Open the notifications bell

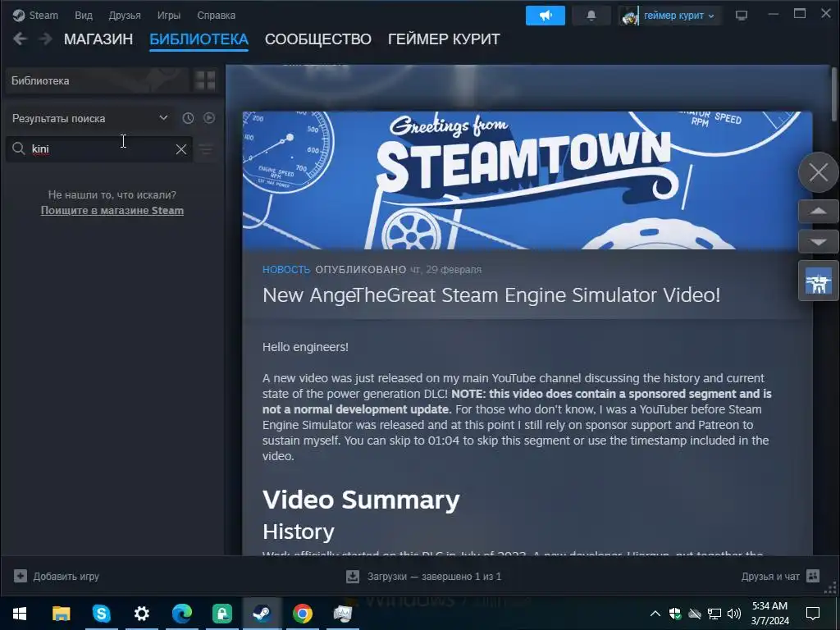[591, 16]
